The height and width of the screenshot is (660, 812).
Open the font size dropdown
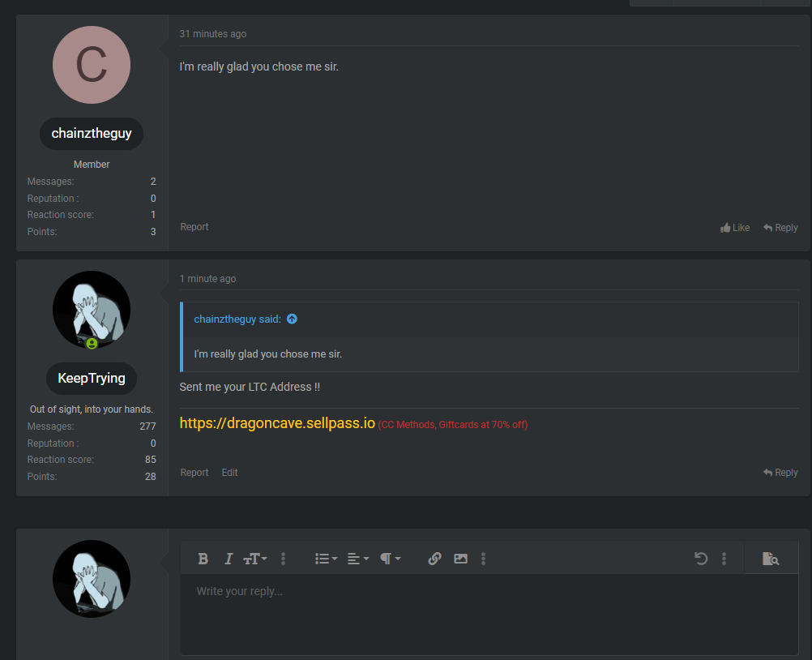click(255, 559)
